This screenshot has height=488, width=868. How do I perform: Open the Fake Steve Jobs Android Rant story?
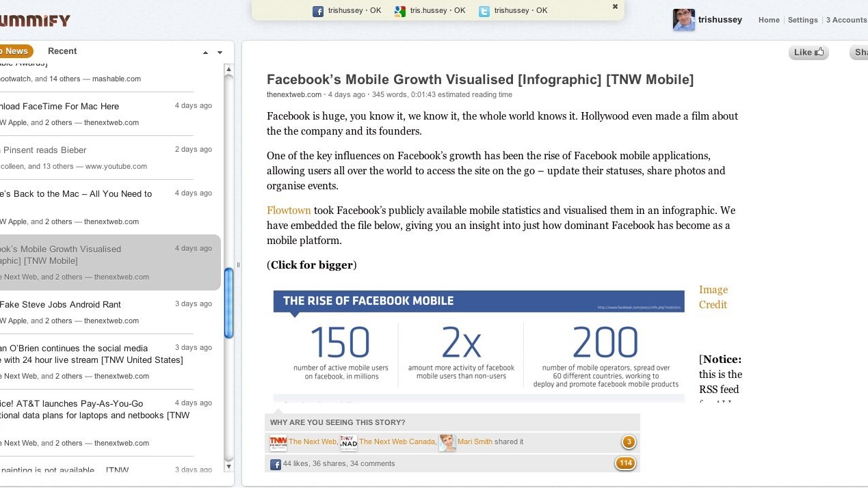pyautogui.click(x=60, y=305)
